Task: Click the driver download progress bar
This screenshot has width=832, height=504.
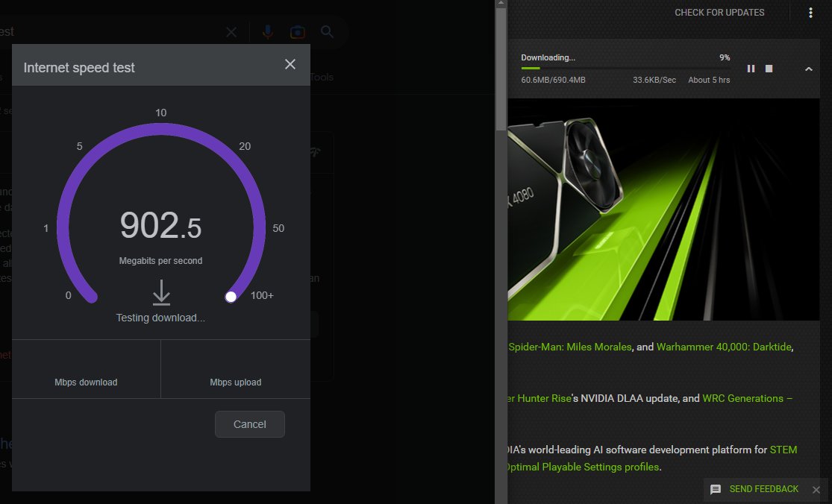Action: (x=625, y=69)
